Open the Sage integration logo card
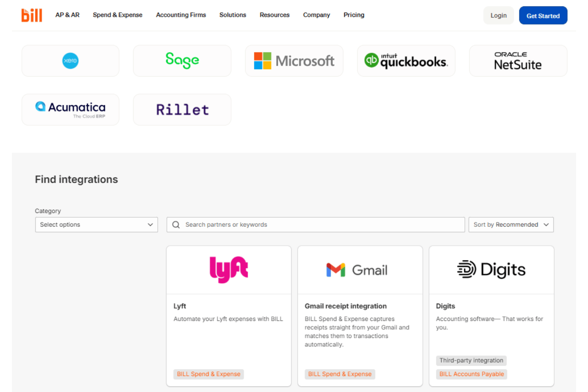The height and width of the screenshot is (392, 588). 182,61
